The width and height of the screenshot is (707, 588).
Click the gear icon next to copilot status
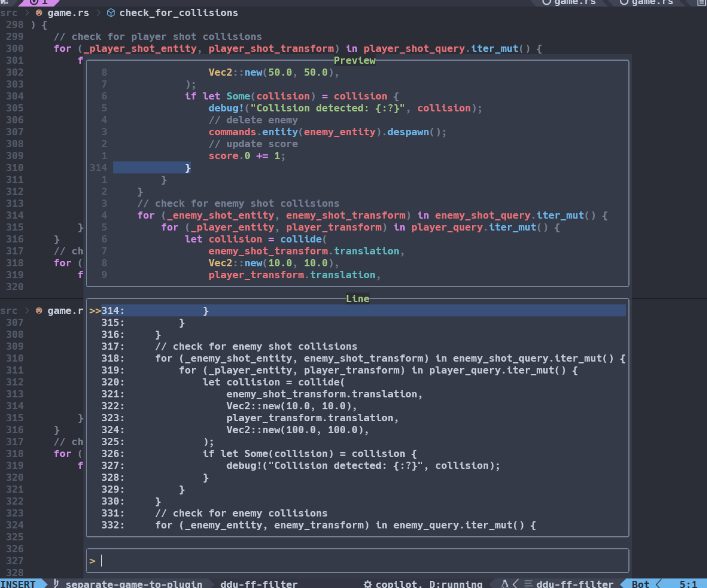[368, 584]
